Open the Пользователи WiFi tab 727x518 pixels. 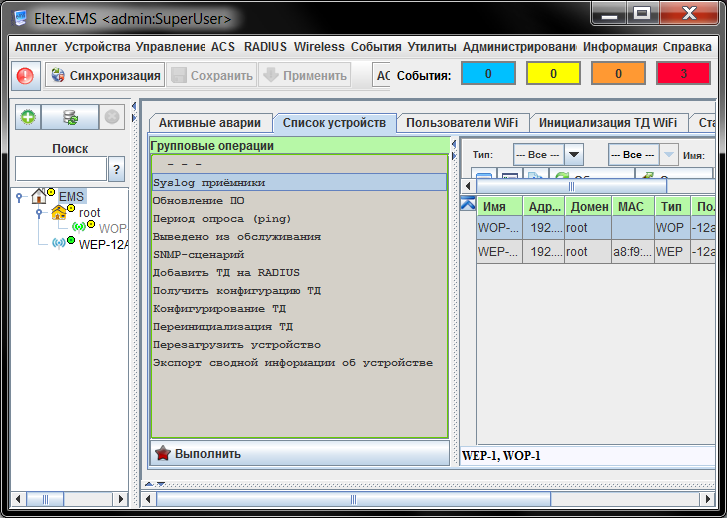462,123
